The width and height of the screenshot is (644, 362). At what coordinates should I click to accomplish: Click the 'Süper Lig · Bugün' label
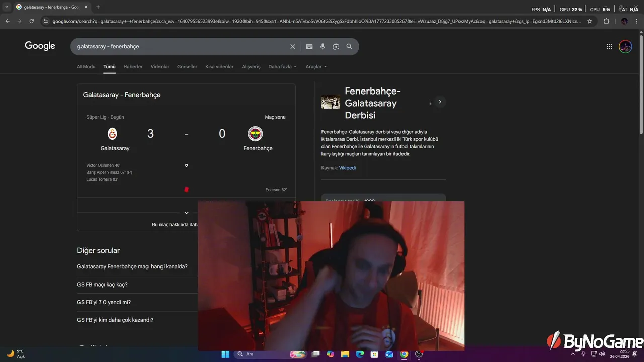105,117
